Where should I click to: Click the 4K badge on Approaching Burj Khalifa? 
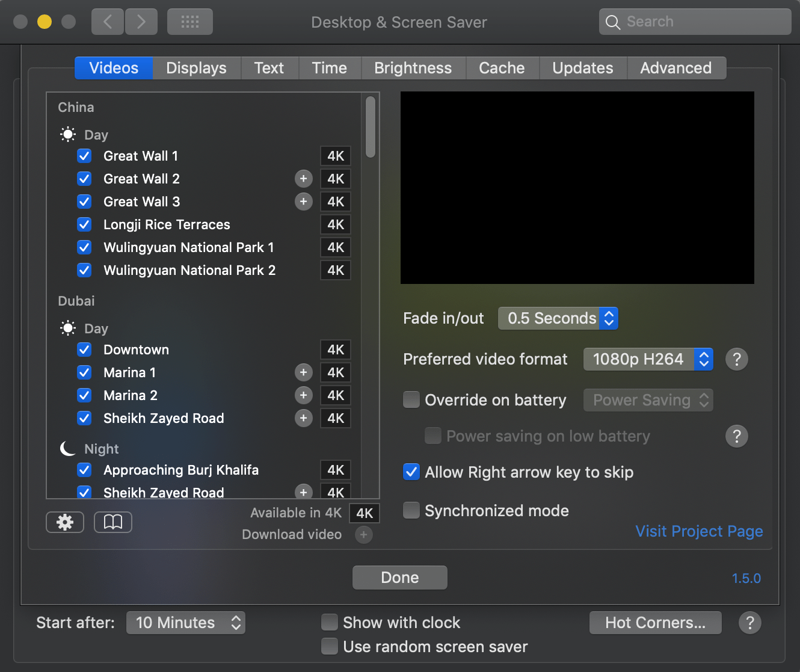336,470
